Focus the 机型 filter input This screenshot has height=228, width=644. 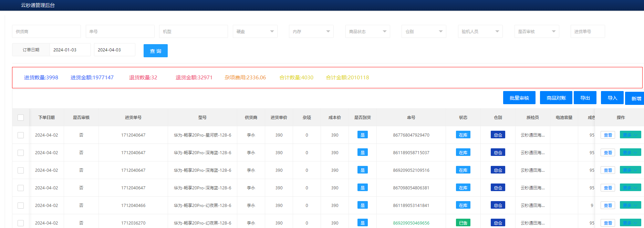click(x=194, y=31)
